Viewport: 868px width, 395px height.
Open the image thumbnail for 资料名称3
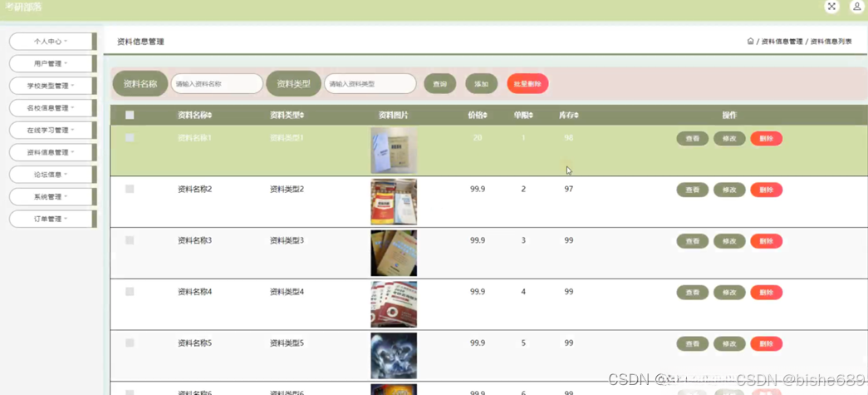tap(394, 253)
